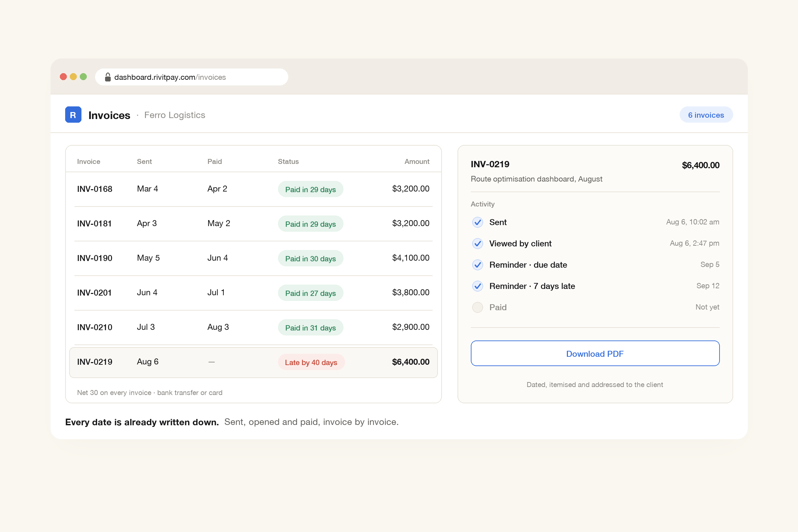
Task: Click the Invoices page heading
Action: pyautogui.click(x=109, y=115)
